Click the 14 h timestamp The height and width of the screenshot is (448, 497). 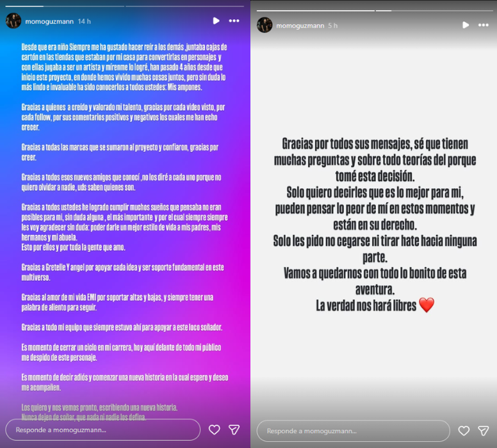pyautogui.click(x=85, y=21)
